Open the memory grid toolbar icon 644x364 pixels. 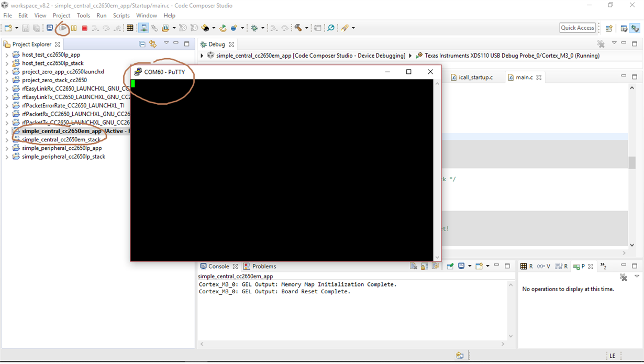tap(130, 28)
